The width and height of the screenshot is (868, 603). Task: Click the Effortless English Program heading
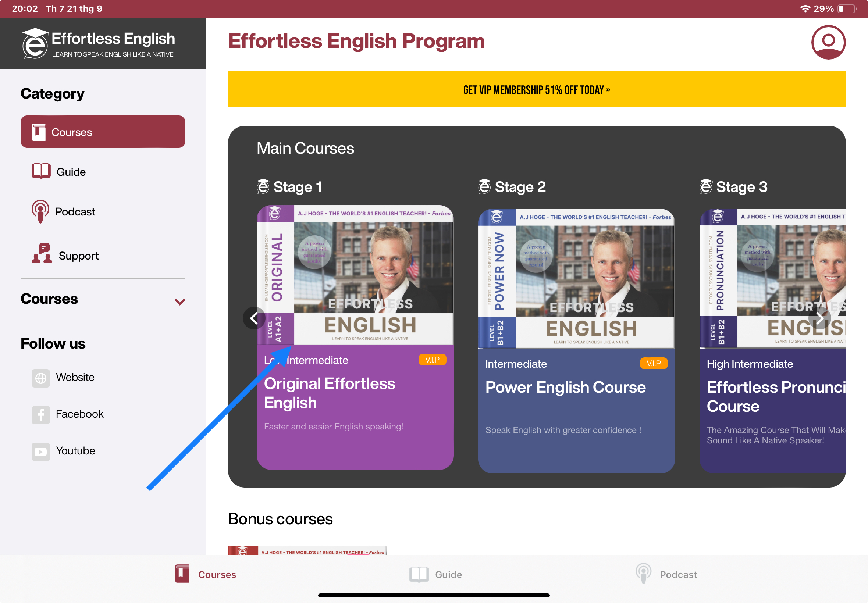(x=356, y=41)
